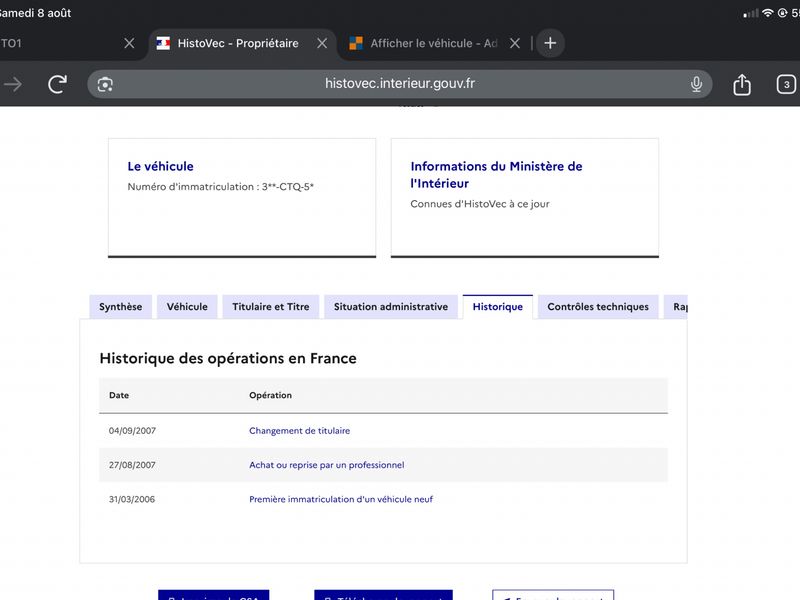
Task: Open a new tab with the plus button
Action: [550, 43]
